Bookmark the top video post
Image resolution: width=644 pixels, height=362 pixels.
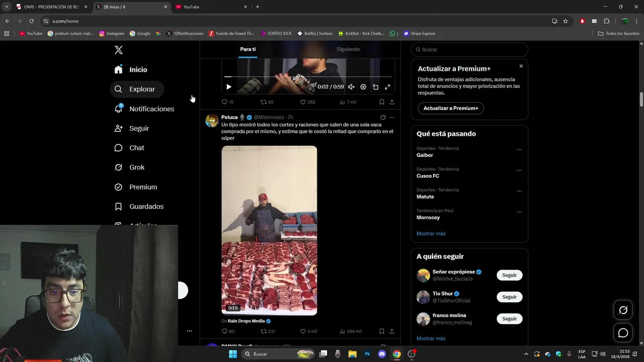[382, 102]
